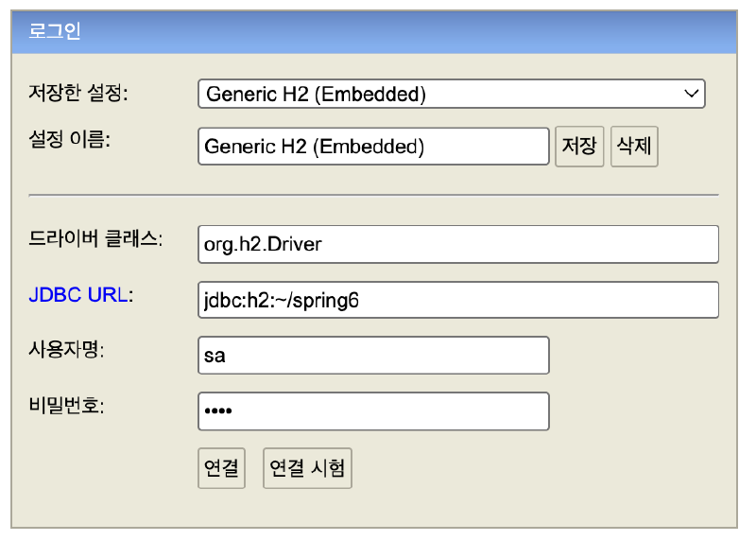The height and width of the screenshot is (541, 756).
Task: Click the 연결 button
Action: click(x=221, y=468)
